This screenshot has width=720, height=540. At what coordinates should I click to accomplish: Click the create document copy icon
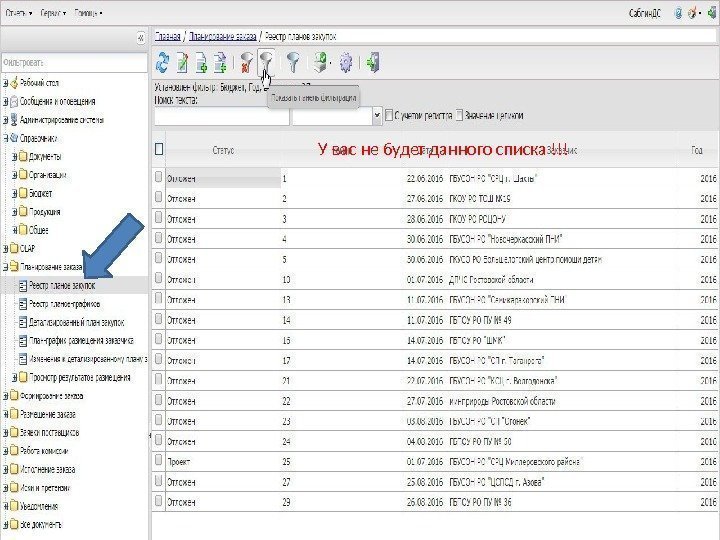[220, 62]
